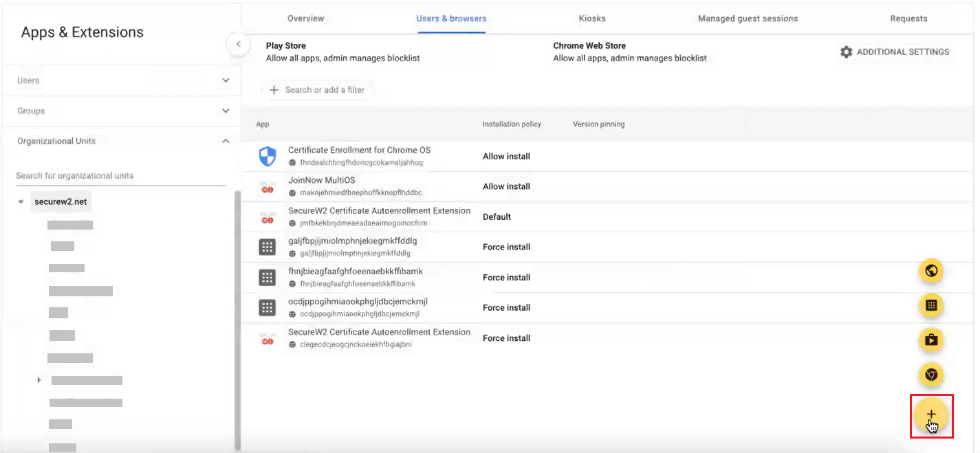Viewport: 980px width, 453px height.
Task: Open the Kiosks tab
Action: pyautogui.click(x=592, y=19)
